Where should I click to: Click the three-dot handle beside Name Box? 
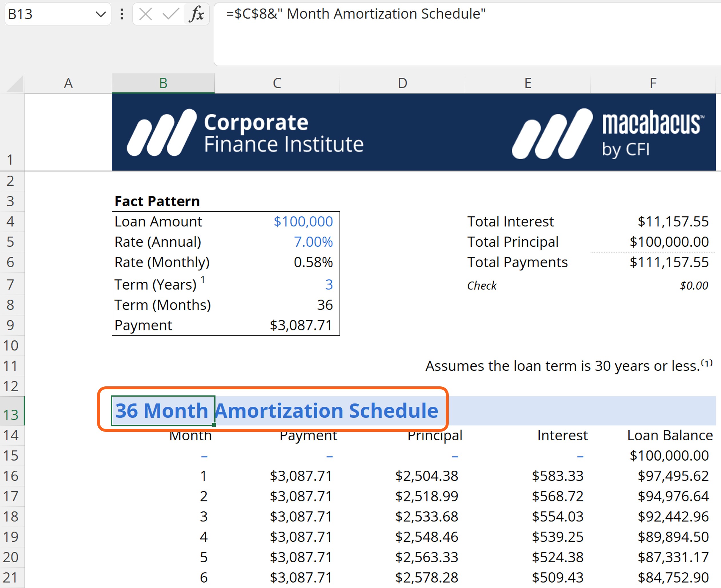point(122,14)
